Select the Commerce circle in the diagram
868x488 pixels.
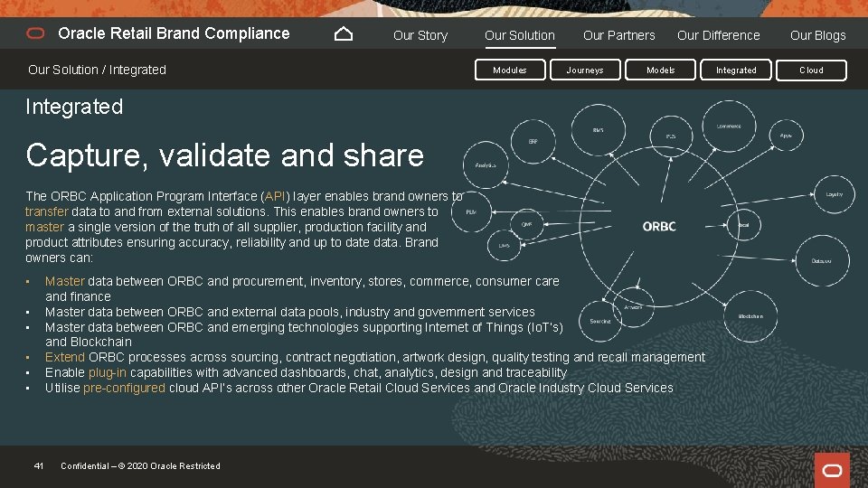(x=729, y=127)
